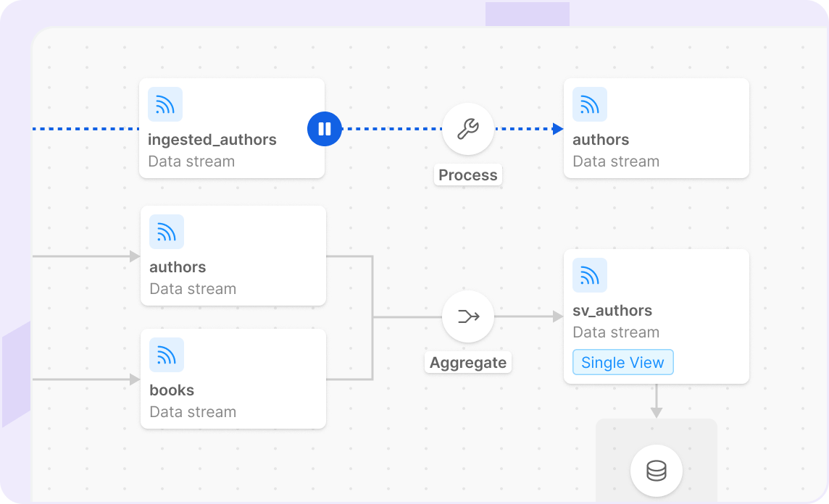Select the books Data stream card

point(233,379)
